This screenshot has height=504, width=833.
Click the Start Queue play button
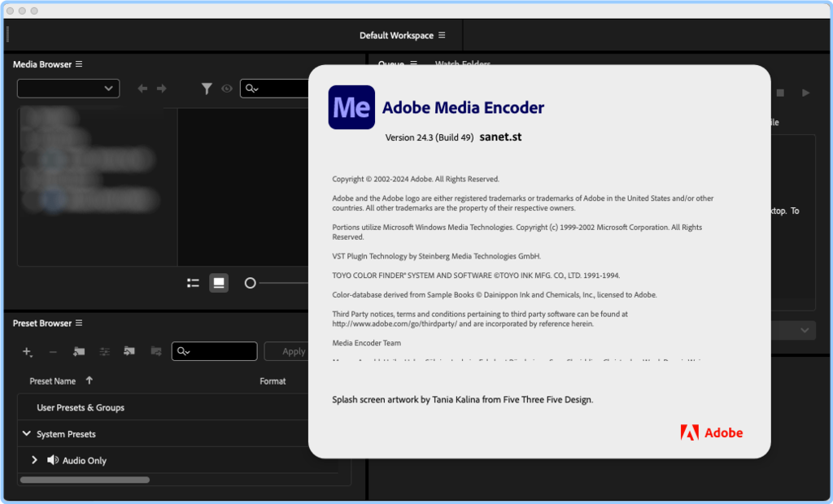pyautogui.click(x=806, y=93)
